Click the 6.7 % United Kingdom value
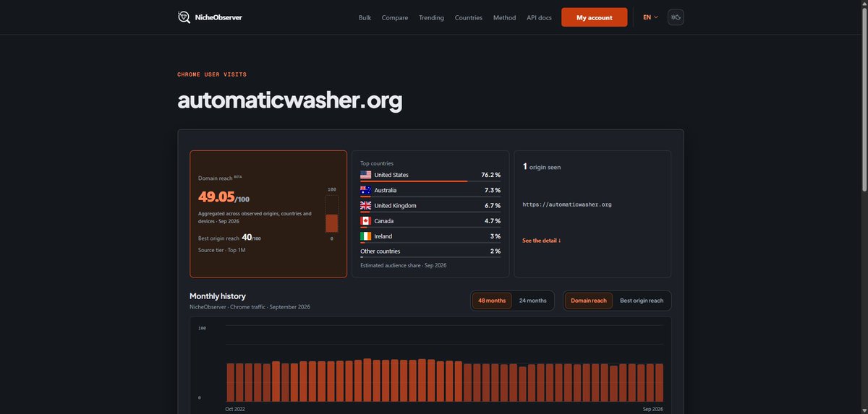 point(493,205)
